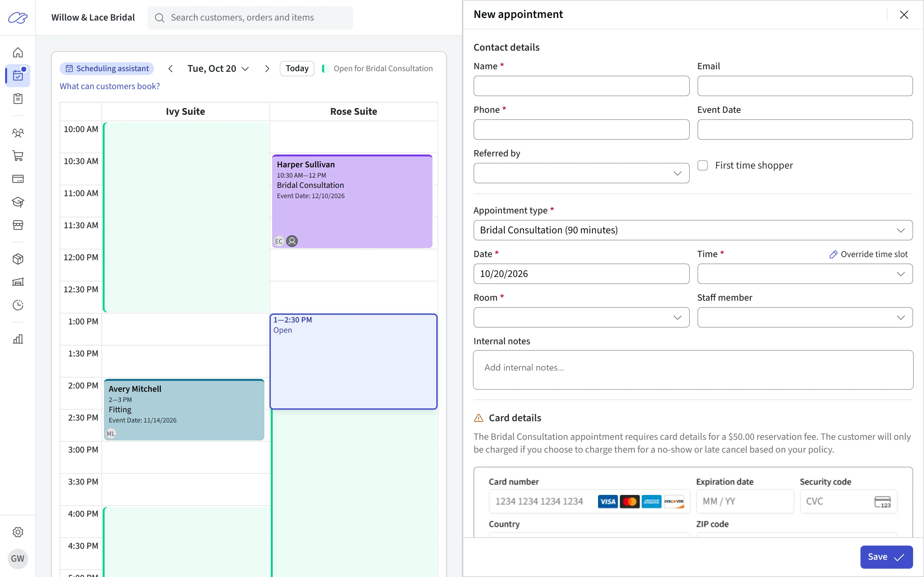Open the bar chart reports icon
Screen dimensions: 924x577
click(x=18, y=339)
